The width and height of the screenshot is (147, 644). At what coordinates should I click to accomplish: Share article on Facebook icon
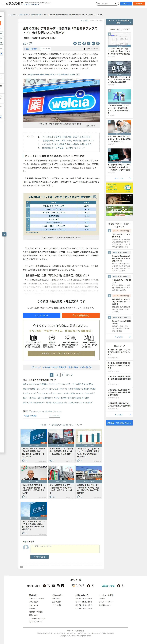(84, 43)
